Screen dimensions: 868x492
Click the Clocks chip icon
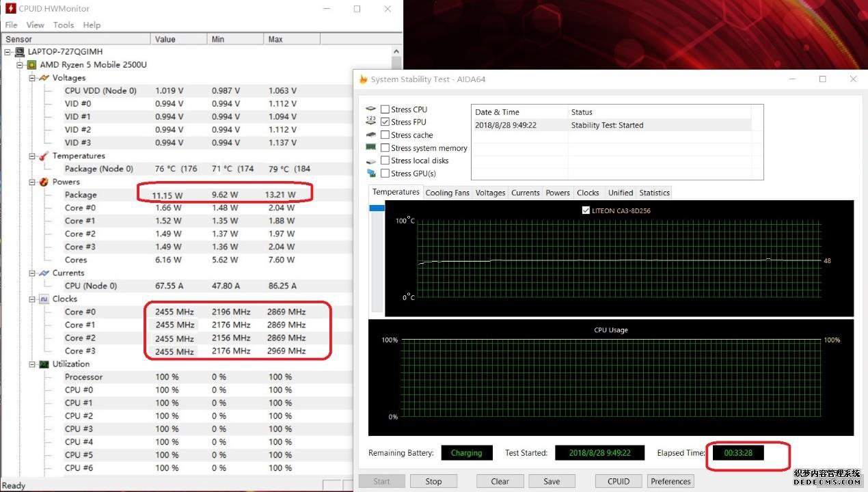(44, 299)
